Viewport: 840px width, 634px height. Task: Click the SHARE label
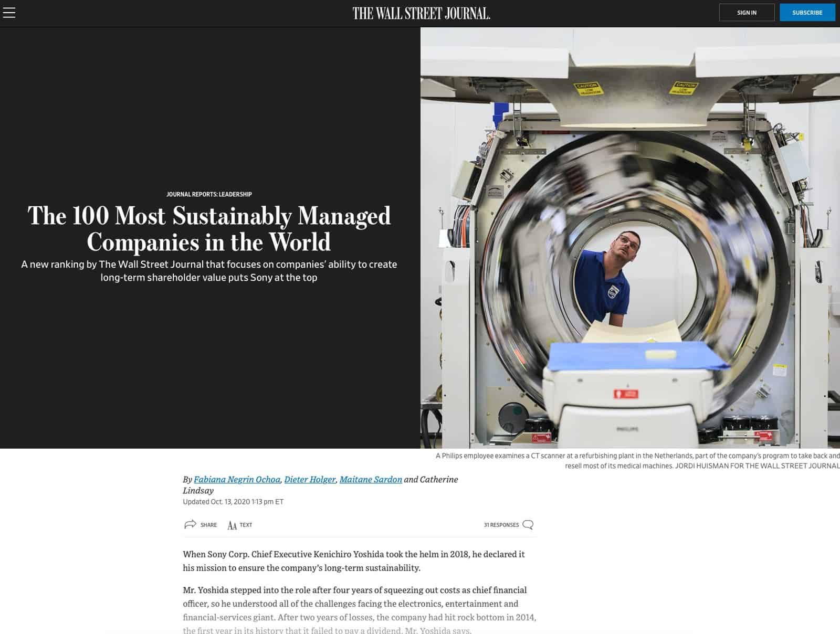[208, 525]
